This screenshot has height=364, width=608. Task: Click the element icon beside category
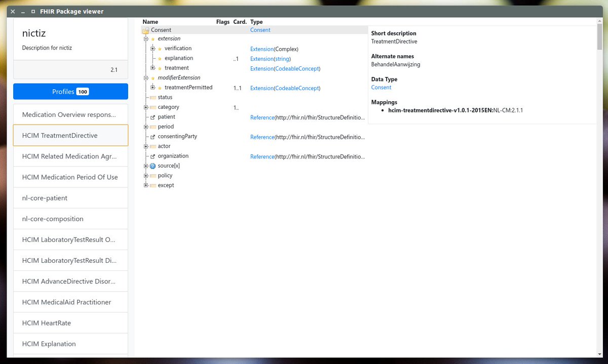(153, 107)
